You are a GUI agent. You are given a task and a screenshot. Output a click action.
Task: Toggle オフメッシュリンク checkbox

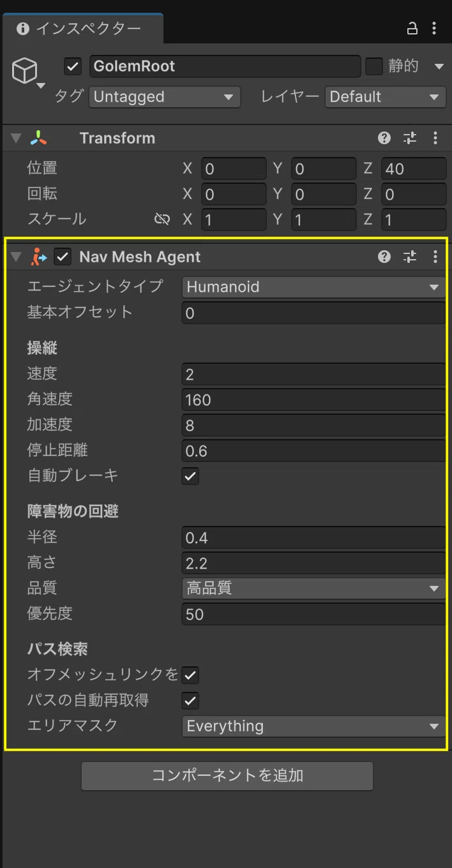click(x=190, y=675)
